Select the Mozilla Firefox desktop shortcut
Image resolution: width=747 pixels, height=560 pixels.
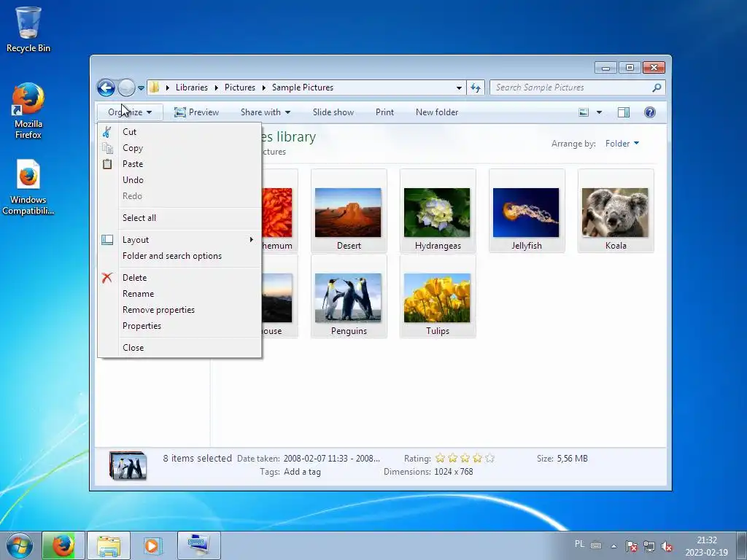(28, 111)
